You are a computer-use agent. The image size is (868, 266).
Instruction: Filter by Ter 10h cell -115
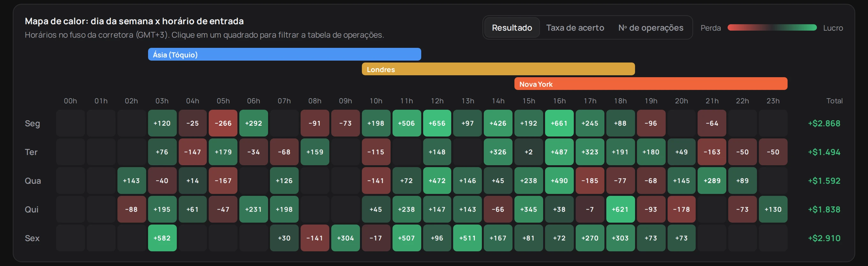[376, 152]
